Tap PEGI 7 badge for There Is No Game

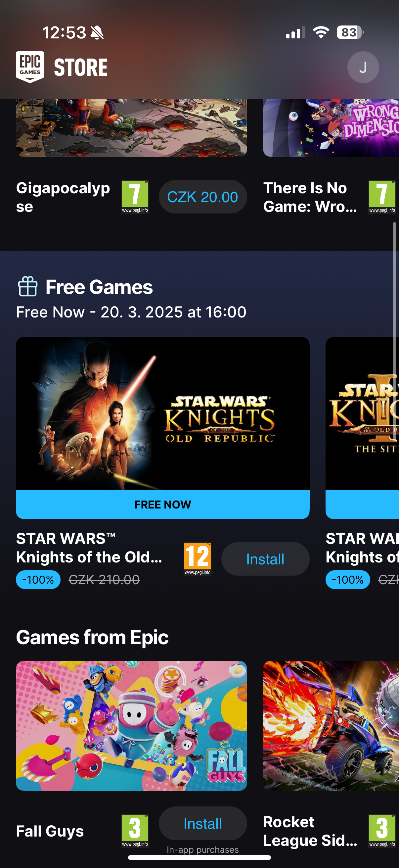(x=382, y=197)
